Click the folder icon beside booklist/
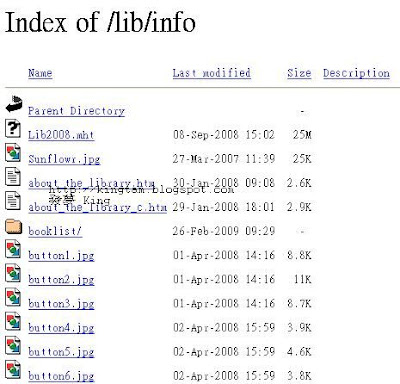Image resolution: width=400 pixels, height=384 pixels. click(x=14, y=227)
